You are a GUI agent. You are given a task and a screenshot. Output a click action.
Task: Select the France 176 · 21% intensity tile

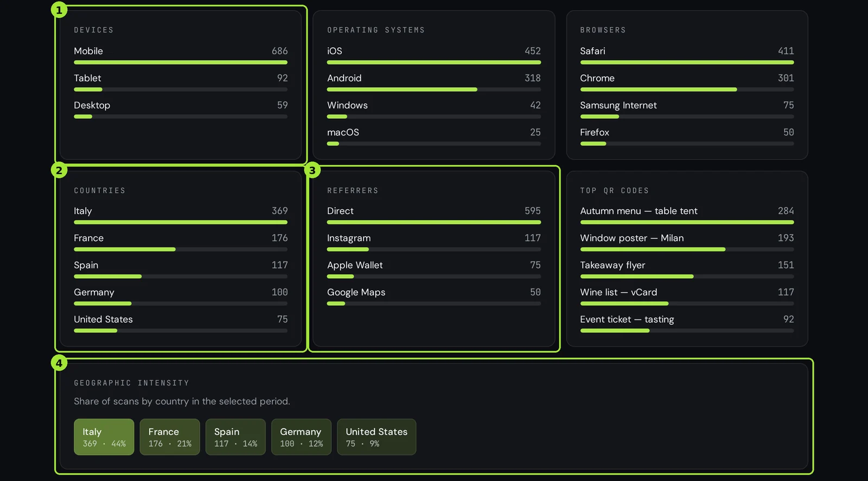170,437
